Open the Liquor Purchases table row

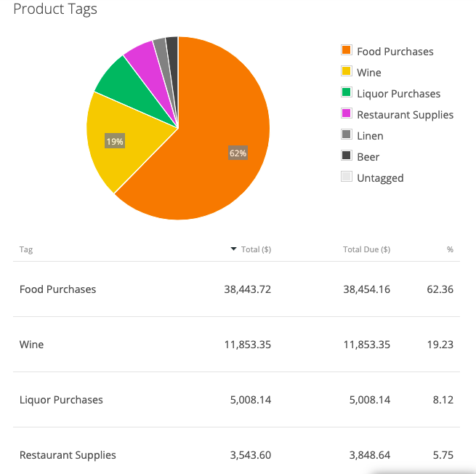(236, 400)
